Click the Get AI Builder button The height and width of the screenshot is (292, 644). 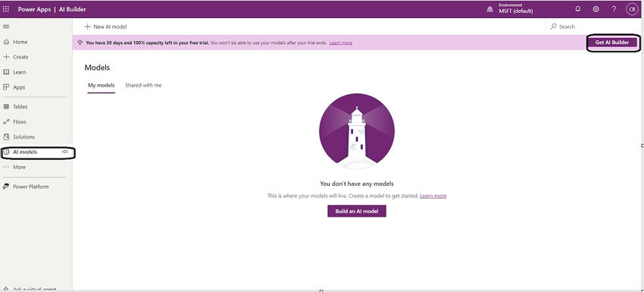click(x=612, y=42)
